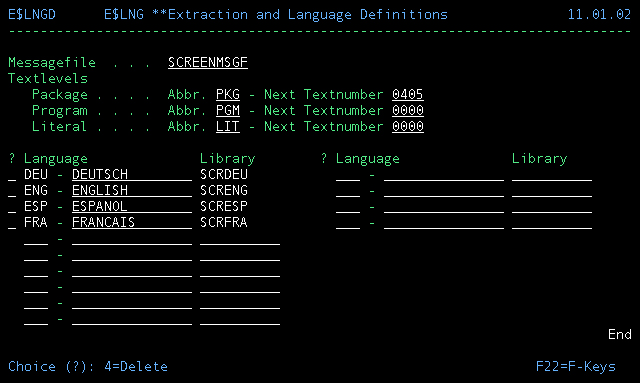This screenshot has height=383, width=640.
Task: Click the SCRDEU library value
Action: 224,174
